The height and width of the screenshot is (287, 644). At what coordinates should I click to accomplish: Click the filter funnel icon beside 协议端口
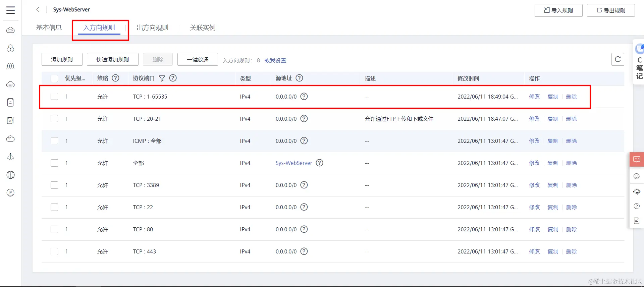point(162,78)
